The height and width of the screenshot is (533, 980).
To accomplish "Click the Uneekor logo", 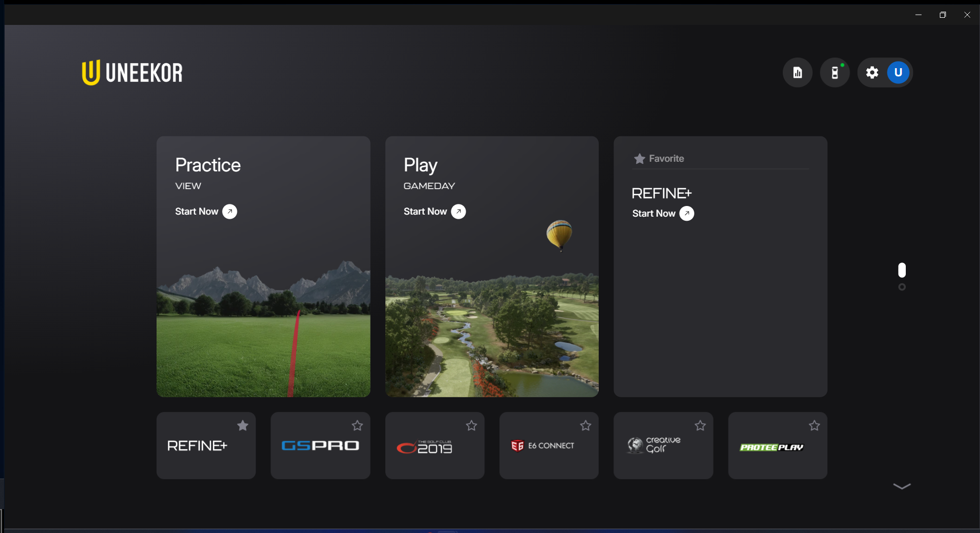I will point(132,73).
